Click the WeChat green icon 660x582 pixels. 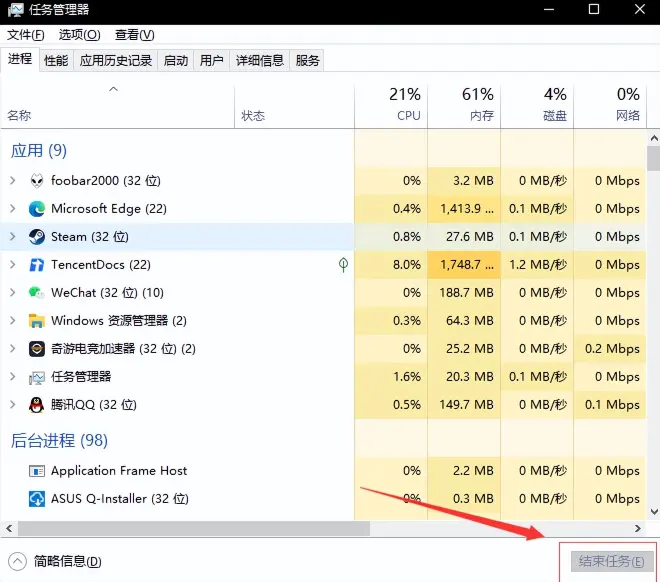37,293
